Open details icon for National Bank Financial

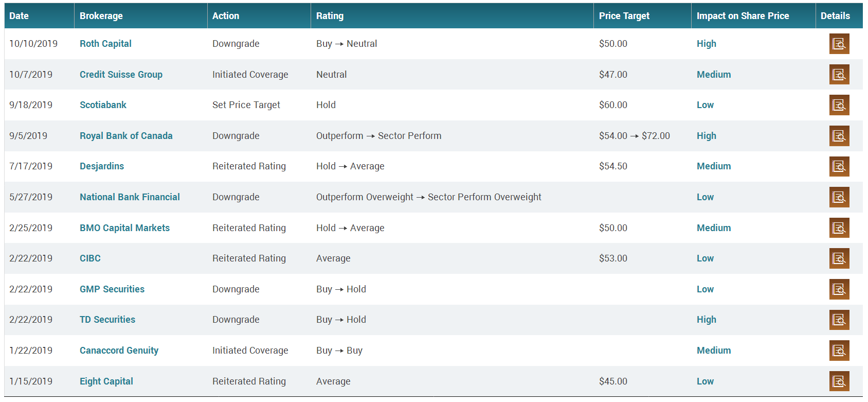[839, 197]
